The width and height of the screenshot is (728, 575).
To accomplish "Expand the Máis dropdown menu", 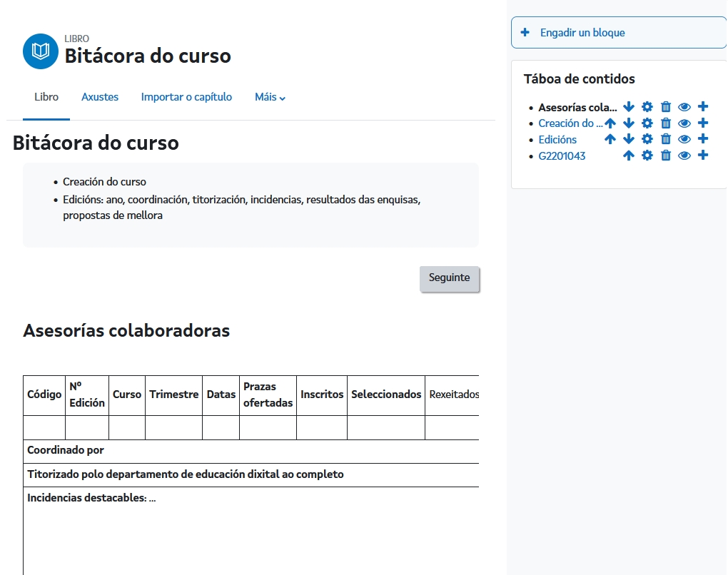I will [270, 97].
